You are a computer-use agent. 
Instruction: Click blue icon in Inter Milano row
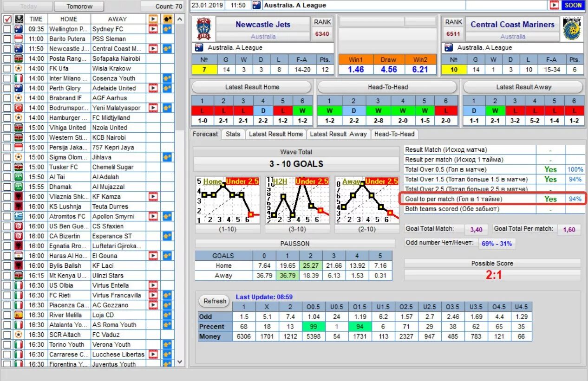[x=167, y=78]
